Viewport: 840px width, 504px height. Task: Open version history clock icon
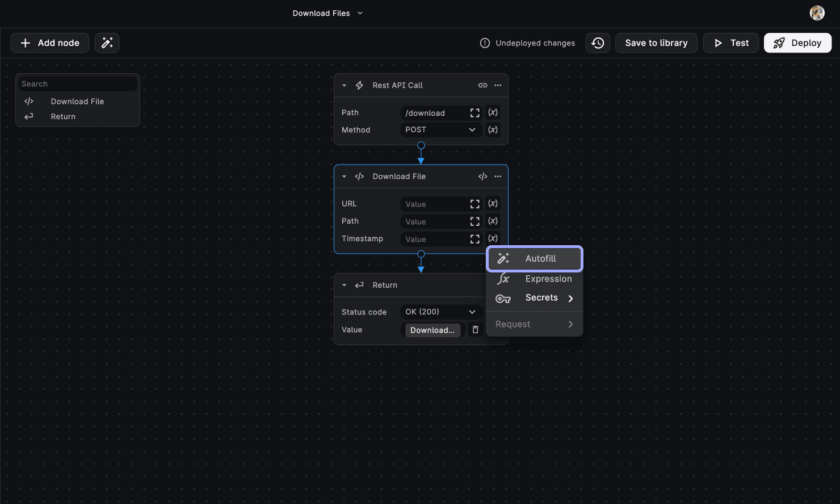click(598, 43)
